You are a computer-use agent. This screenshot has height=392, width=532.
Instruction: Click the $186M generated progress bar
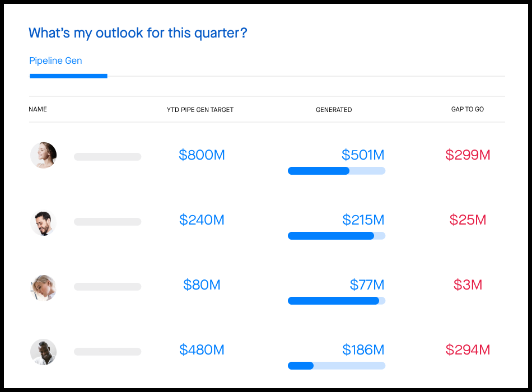336,366
